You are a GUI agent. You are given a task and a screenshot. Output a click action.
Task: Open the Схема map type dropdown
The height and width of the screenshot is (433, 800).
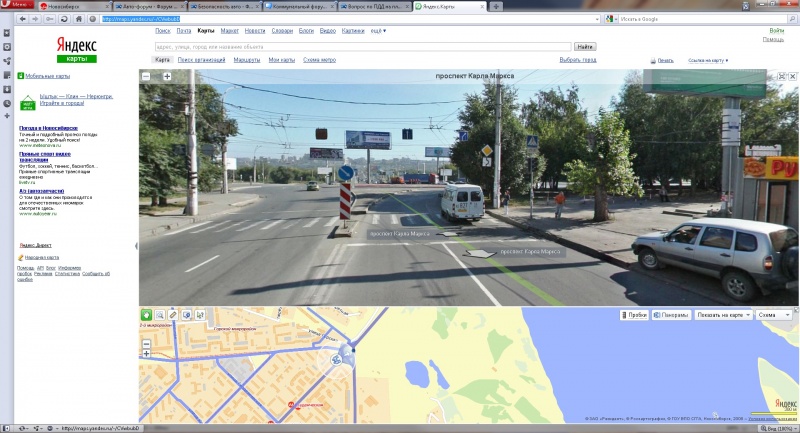[x=773, y=315]
